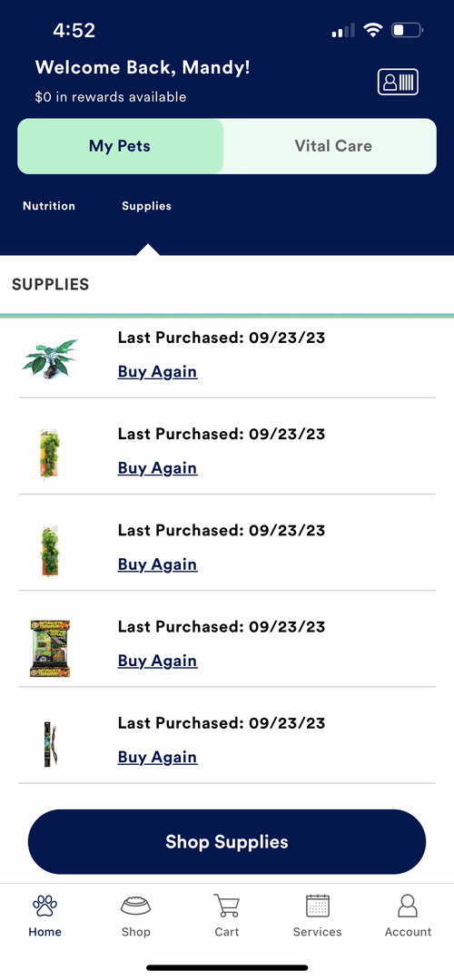Open the Cart icon

pyautogui.click(x=226, y=905)
